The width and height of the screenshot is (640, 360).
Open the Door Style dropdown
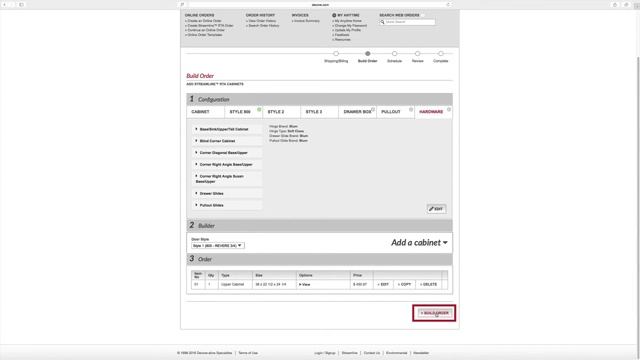218,246
